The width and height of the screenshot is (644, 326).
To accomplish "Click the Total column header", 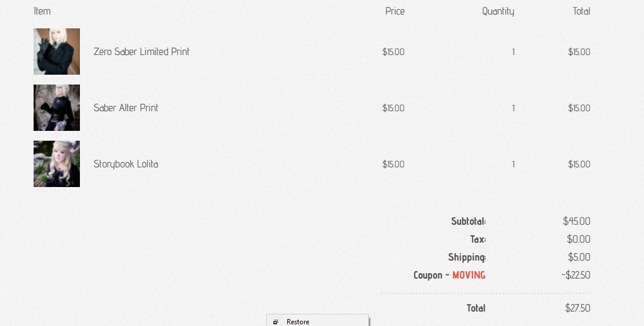I will point(581,11).
